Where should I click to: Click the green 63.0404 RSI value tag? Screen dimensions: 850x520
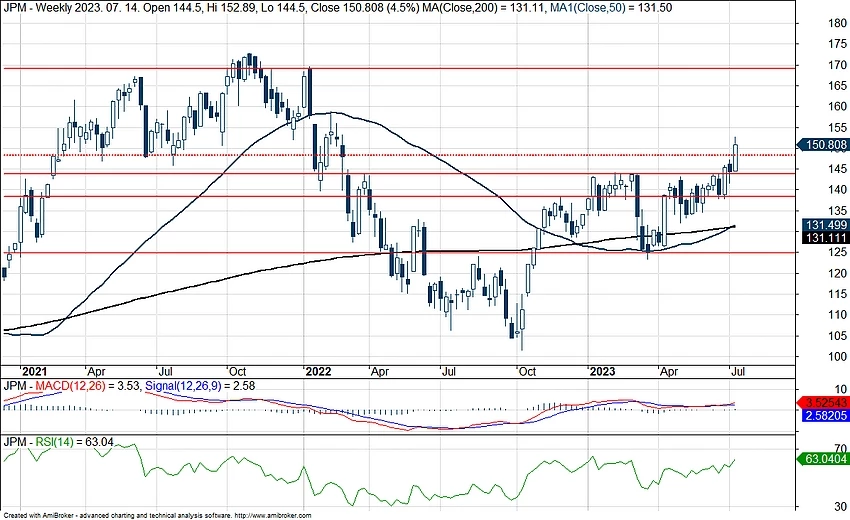(824, 459)
